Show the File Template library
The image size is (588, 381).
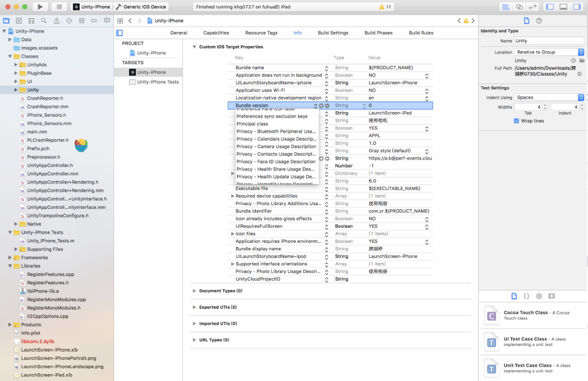pos(514,296)
